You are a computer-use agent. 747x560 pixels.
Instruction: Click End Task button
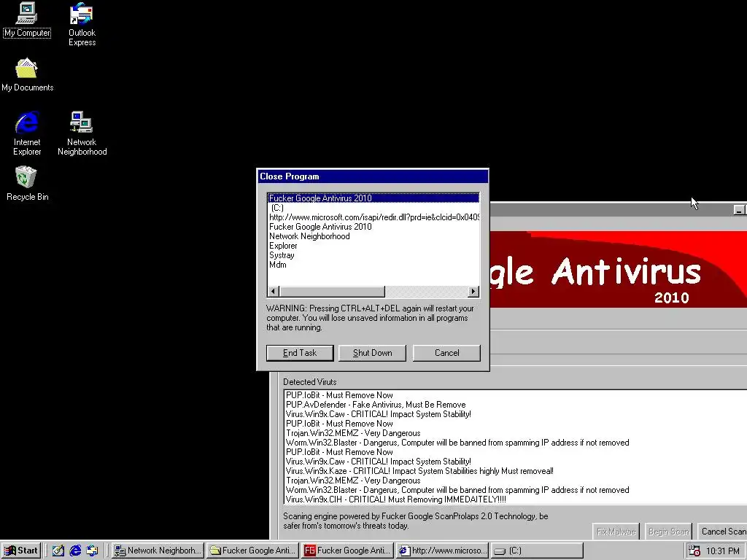coord(300,353)
